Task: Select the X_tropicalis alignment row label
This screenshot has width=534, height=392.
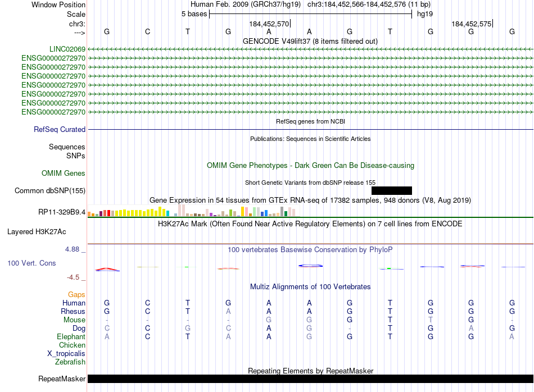Action: 66,354
